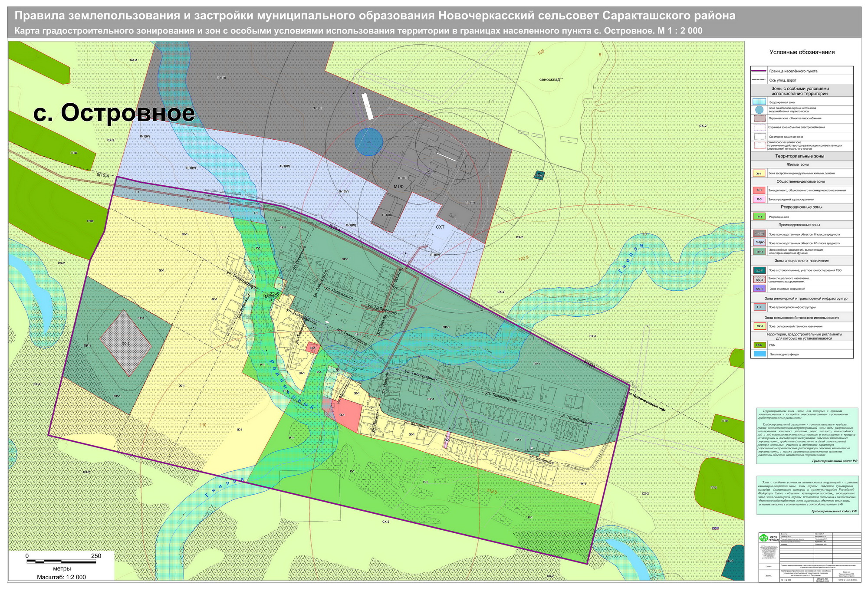Screen dimensions: 868x591
Task: Select the СО-1 legend swatch
Action: (759, 270)
